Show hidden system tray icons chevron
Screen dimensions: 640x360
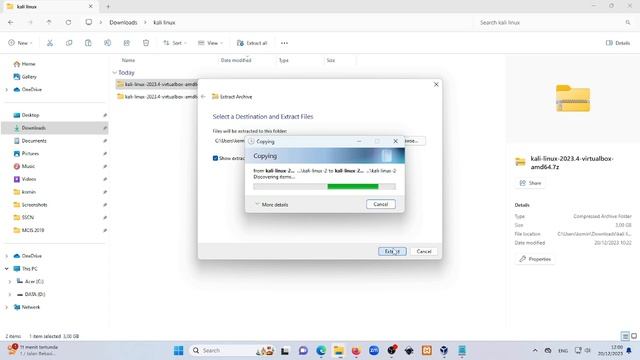(535, 351)
